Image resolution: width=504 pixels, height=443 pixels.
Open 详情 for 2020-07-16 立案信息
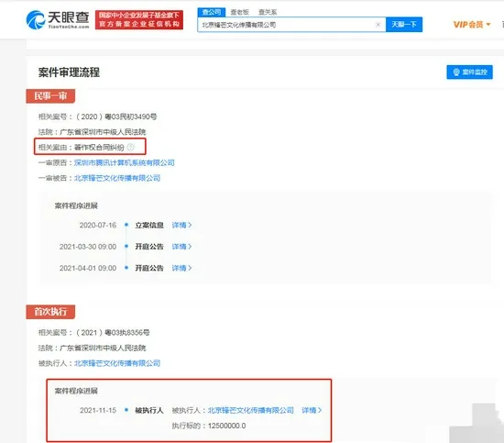(x=181, y=226)
